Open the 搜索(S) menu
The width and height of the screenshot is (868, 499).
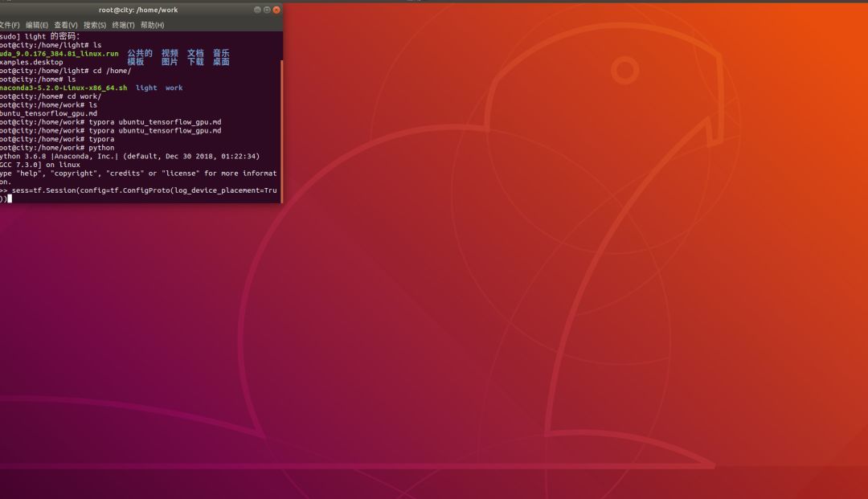pos(95,25)
